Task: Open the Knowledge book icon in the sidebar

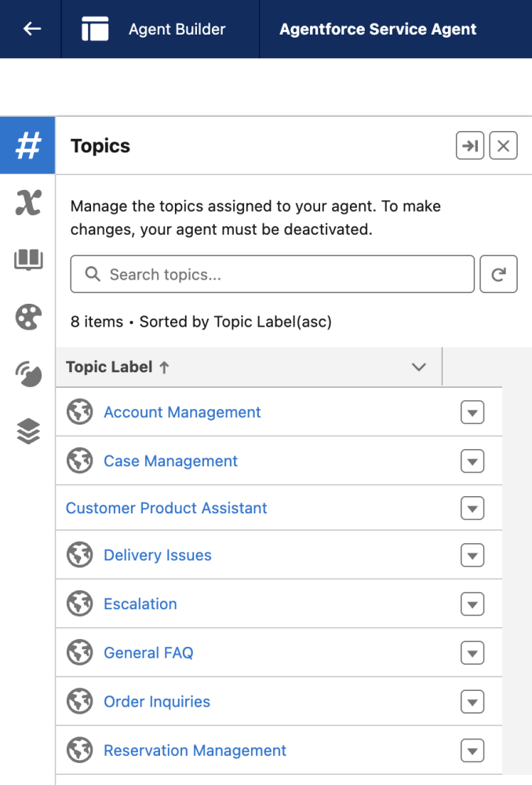Action: click(x=27, y=260)
